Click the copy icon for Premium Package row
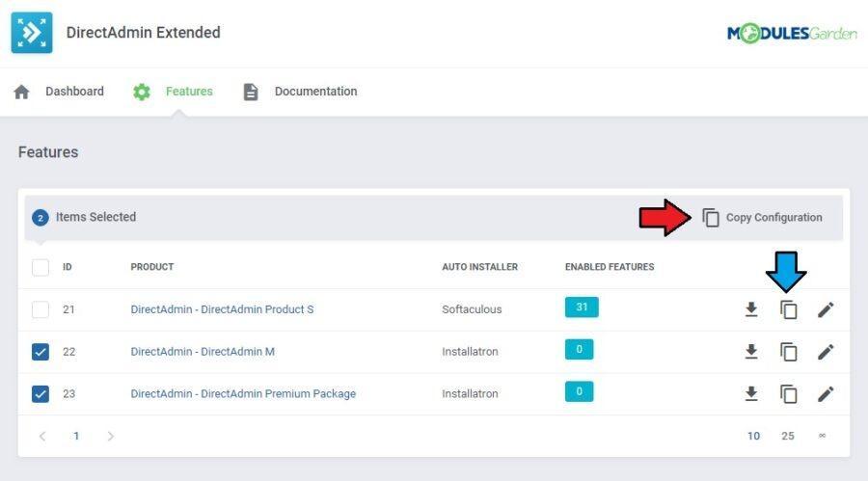 [789, 394]
